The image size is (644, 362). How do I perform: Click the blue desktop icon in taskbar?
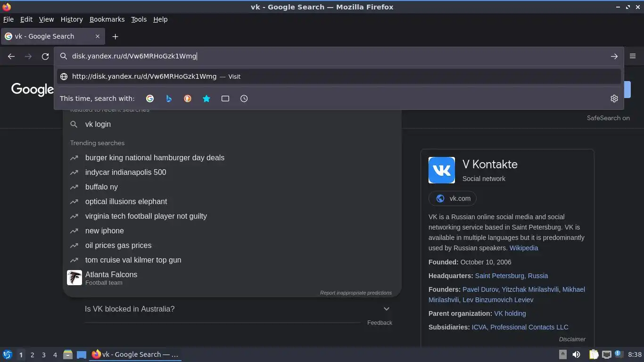coord(82,354)
